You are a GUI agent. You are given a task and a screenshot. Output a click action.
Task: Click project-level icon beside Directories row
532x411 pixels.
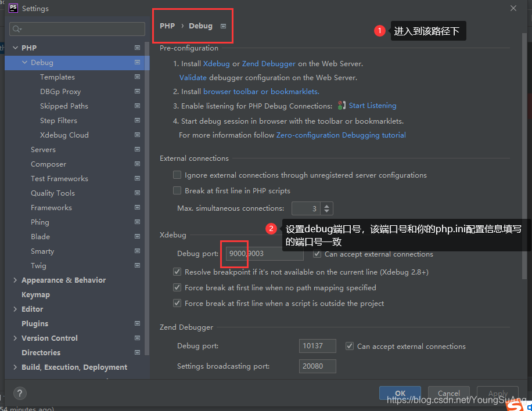tap(137, 353)
